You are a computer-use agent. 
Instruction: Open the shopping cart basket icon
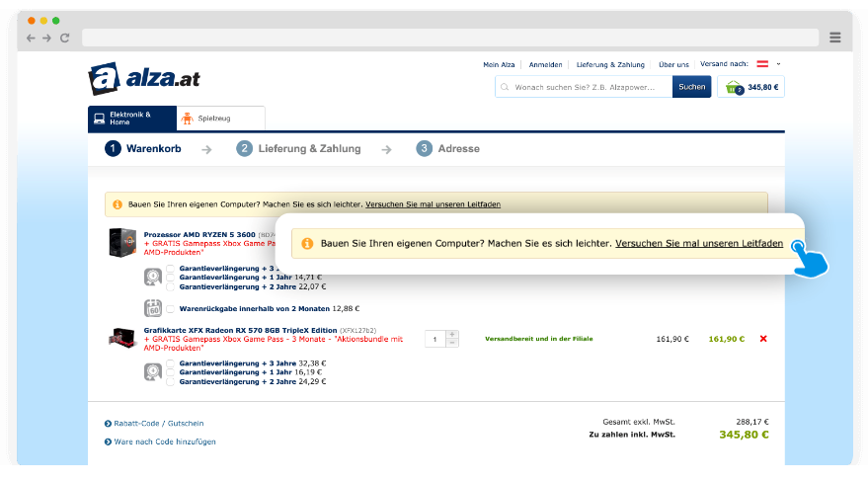733,87
